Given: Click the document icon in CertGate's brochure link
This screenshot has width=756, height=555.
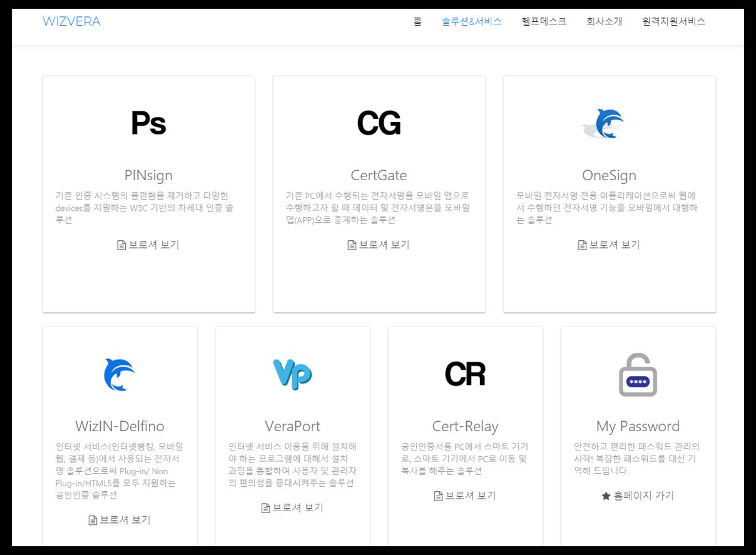Looking at the screenshot, I should click(x=352, y=245).
